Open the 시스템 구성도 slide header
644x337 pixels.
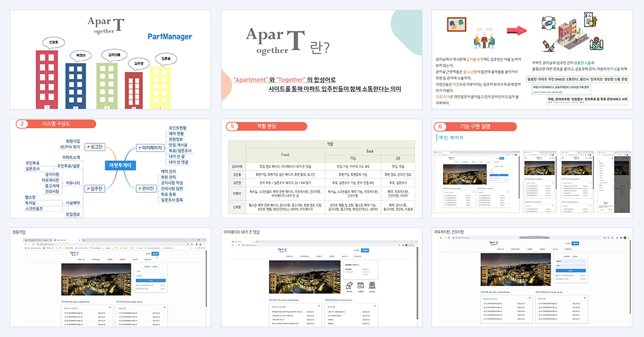coord(56,123)
